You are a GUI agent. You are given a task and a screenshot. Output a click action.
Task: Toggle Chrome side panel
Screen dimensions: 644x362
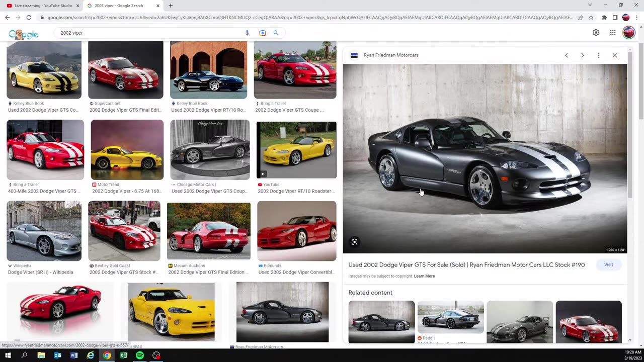(615, 18)
